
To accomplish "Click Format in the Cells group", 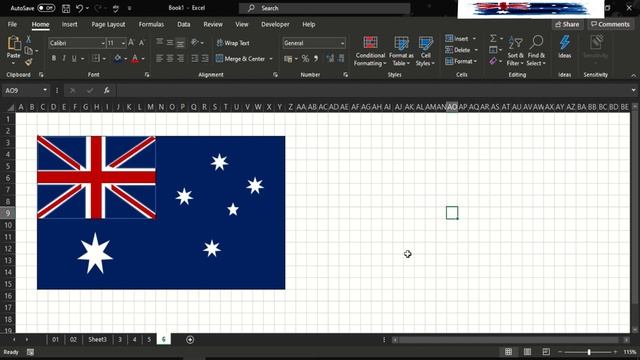I will (x=461, y=61).
